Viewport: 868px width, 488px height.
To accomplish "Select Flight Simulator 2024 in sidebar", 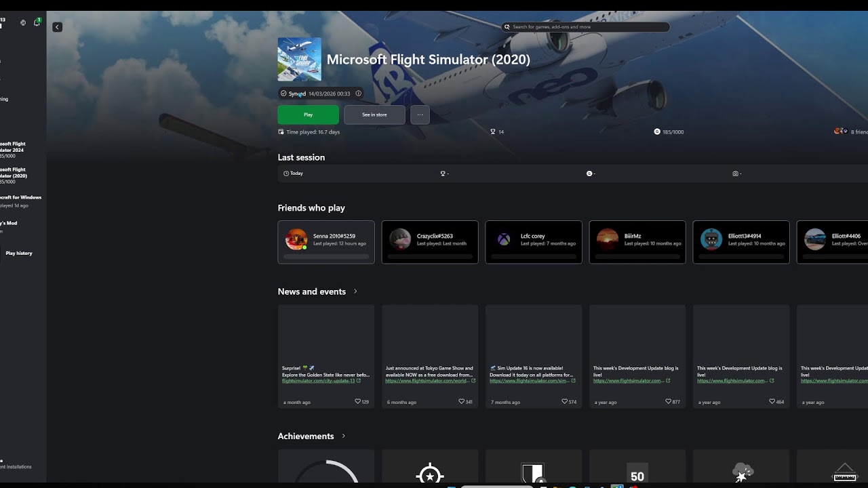I will pos(13,150).
